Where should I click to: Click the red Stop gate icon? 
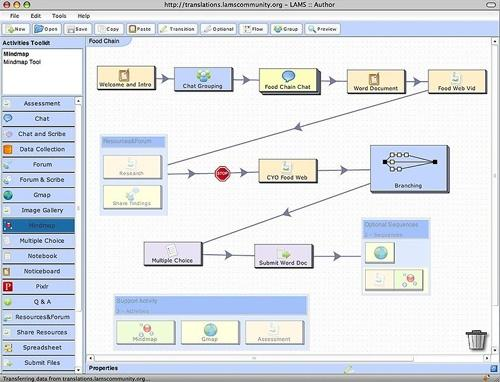point(222,173)
